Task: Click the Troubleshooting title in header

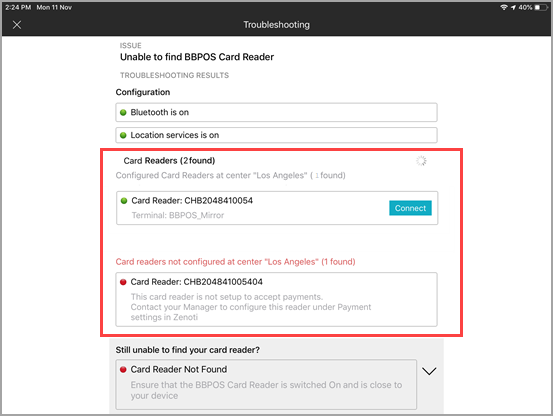Action: click(x=276, y=25)
